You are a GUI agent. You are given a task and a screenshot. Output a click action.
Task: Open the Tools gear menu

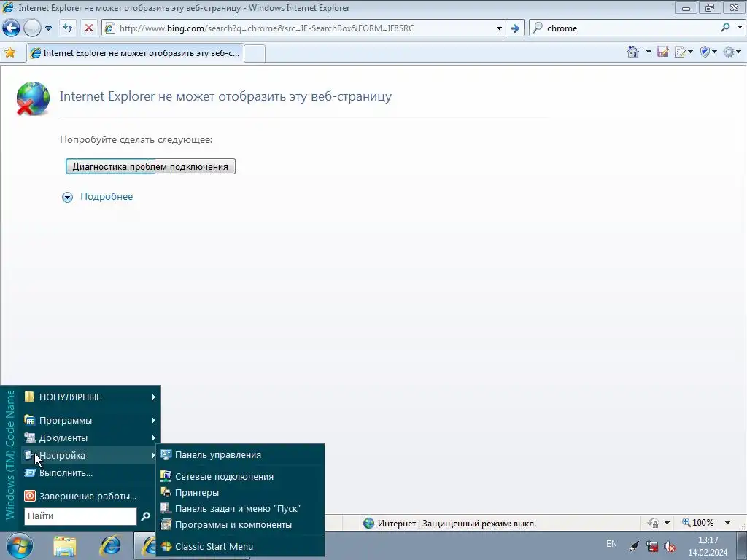click(x=729, y=52)
